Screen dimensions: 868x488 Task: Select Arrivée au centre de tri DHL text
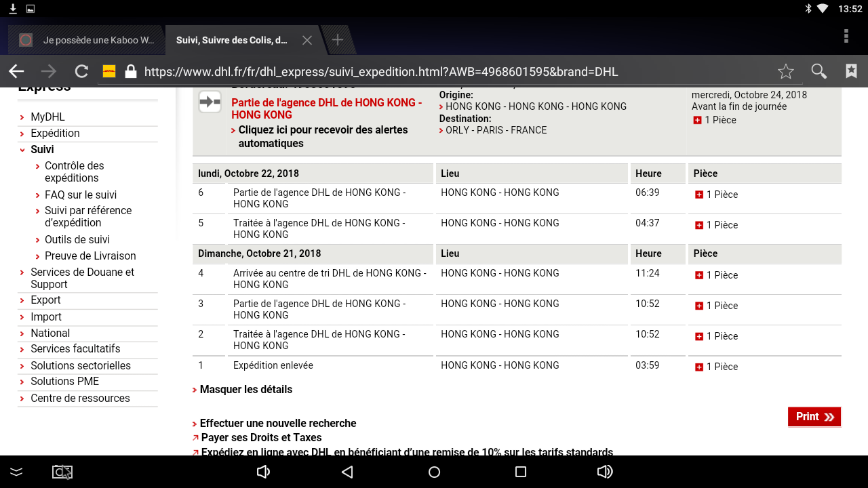click(330, 279)
